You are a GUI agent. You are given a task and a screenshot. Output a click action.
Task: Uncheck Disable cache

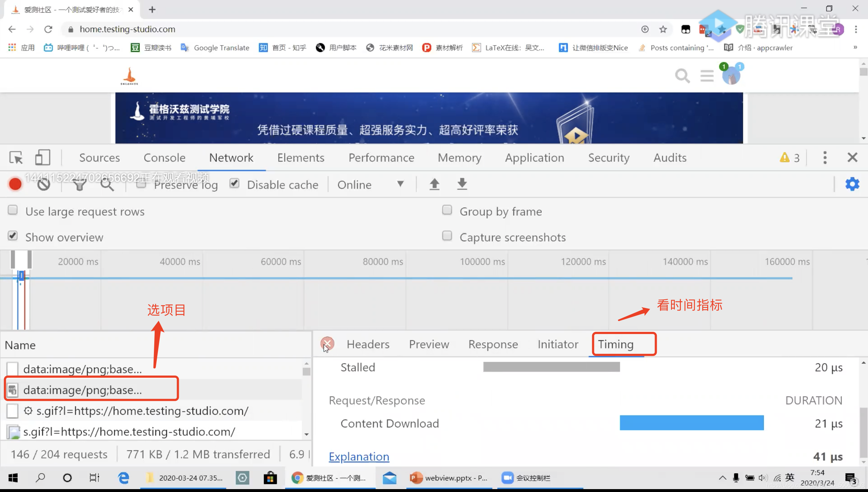point(234,183)
